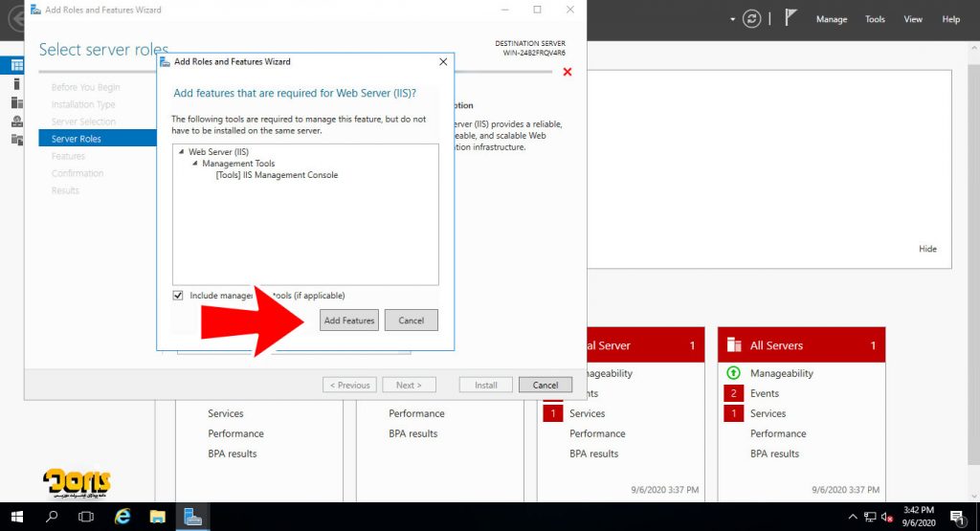Click the wizard's bottom Cancel button
The image size is (980, 531).
(x=545, y=385)
